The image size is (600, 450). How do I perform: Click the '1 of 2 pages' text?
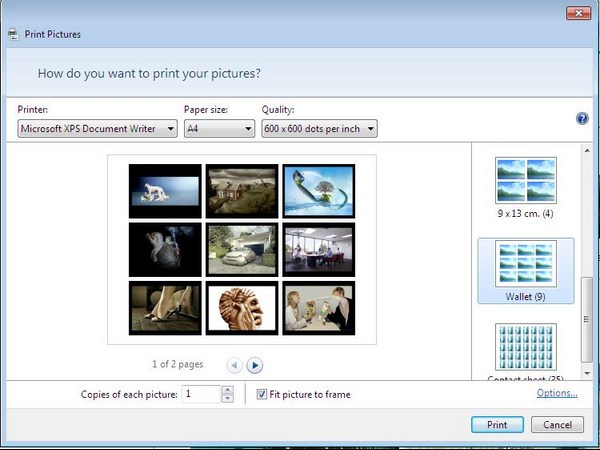[178, 364]
